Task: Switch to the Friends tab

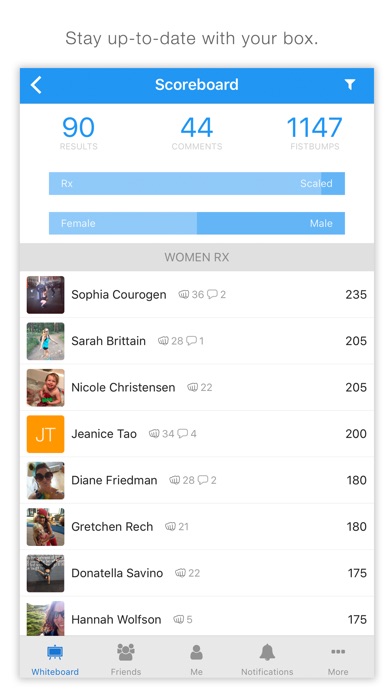Action: click(x=126, y=659)
